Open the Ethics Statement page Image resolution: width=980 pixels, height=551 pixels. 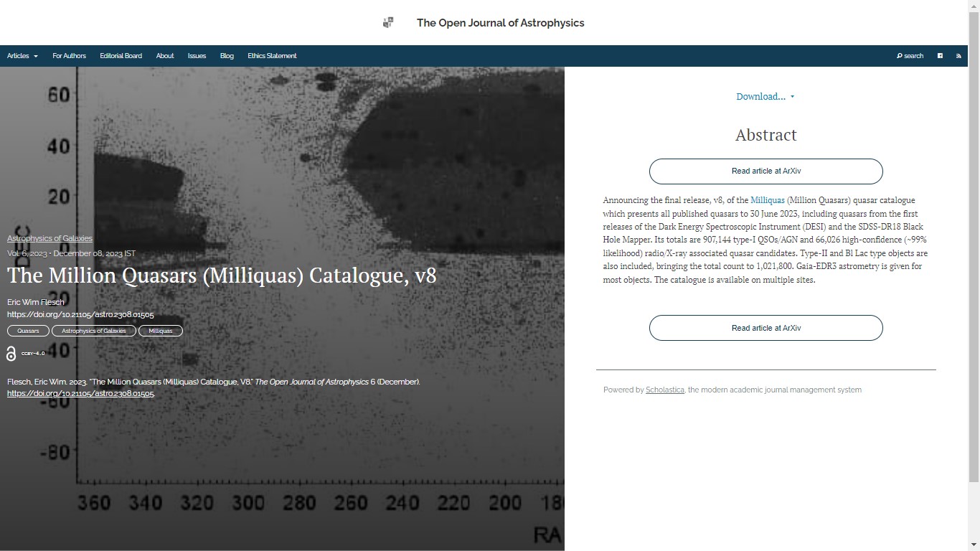(272, 56)
